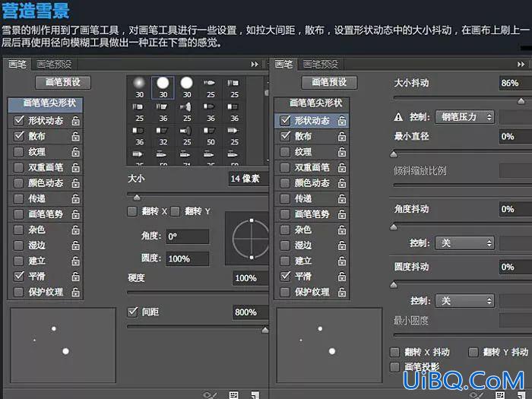This screenshot has height=399, width=532.
Task: Click the 角度抖动 slider
Action: pos(462,223)
